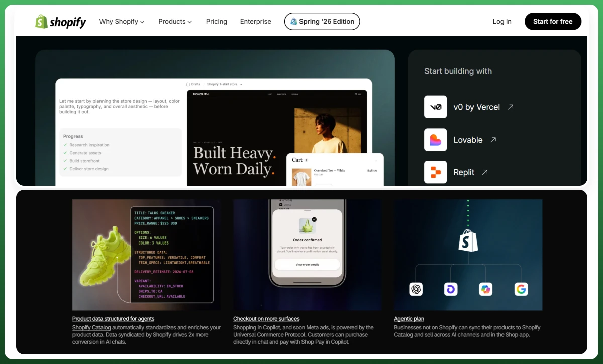Click the Drafts spinner icon in mockup

(x=188, y=84)
